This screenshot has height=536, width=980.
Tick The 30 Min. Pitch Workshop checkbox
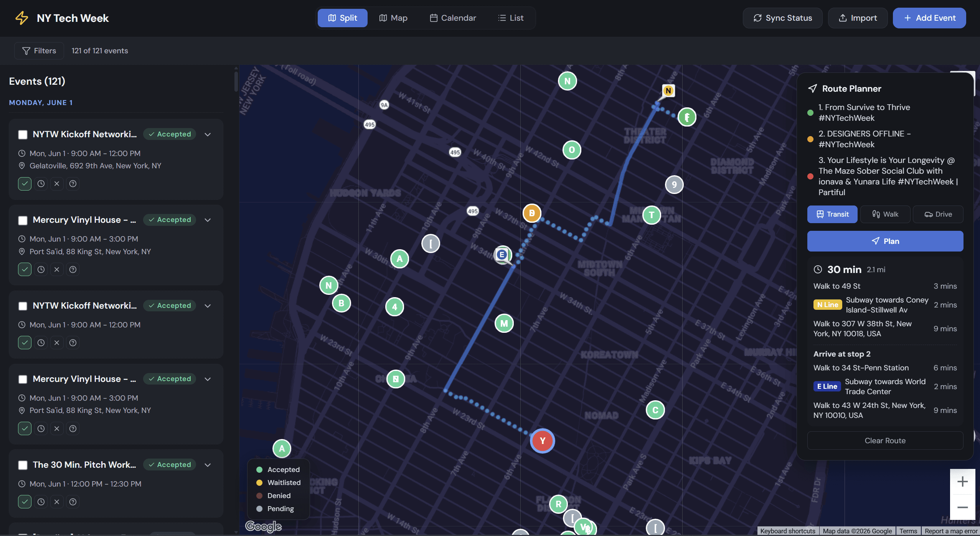pos(23,465)
